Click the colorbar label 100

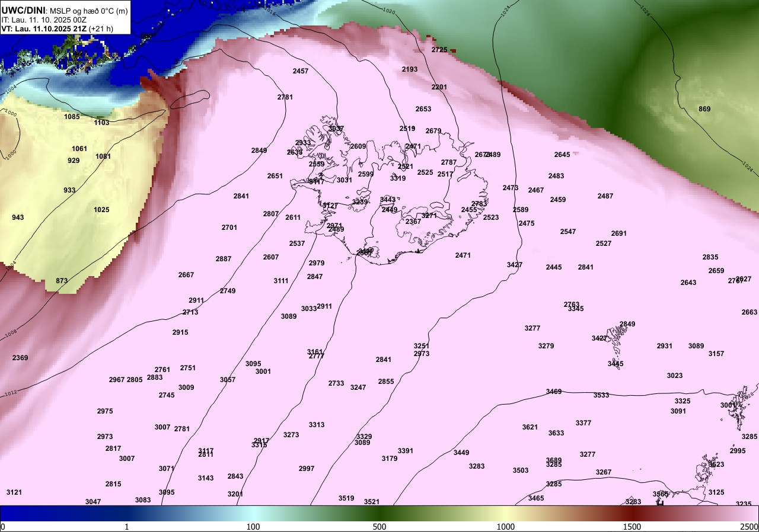pyautogui.click(x=253, y=527)
